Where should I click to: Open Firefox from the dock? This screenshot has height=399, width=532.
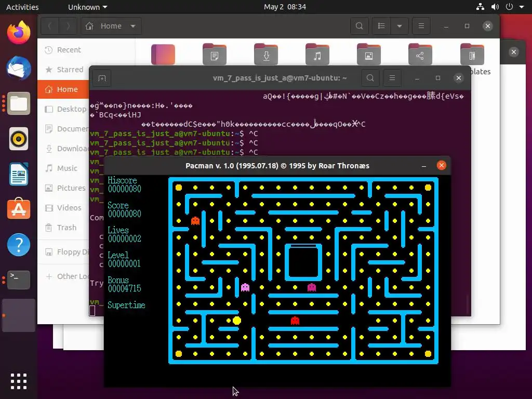(x=19, y=33)
